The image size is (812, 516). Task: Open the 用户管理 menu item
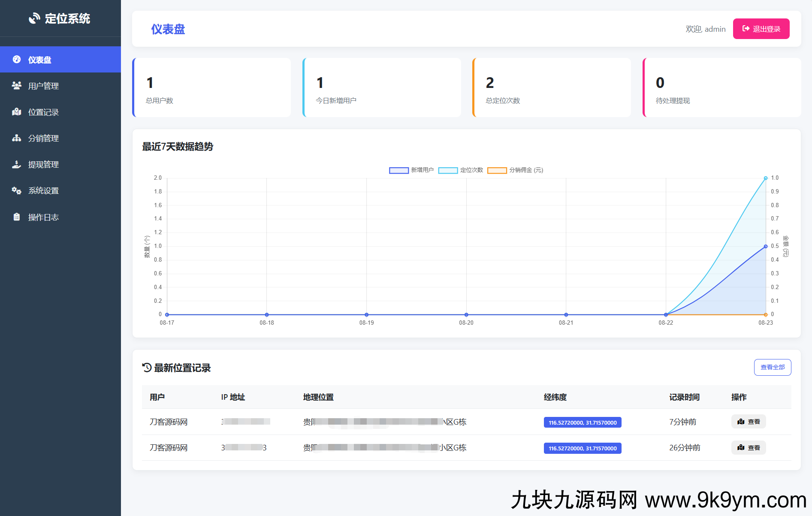[43, 86]
